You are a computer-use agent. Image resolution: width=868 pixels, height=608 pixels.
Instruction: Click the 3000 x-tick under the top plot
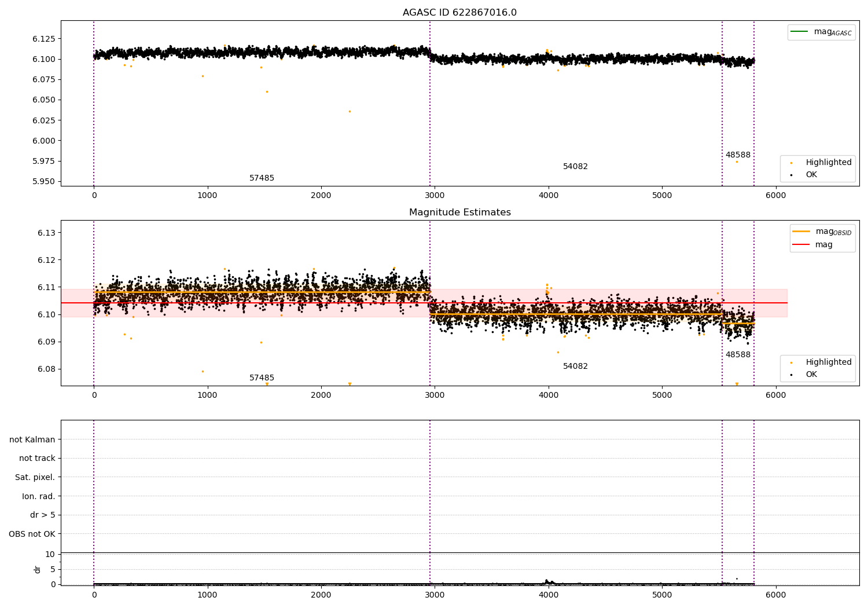[435, 195]
